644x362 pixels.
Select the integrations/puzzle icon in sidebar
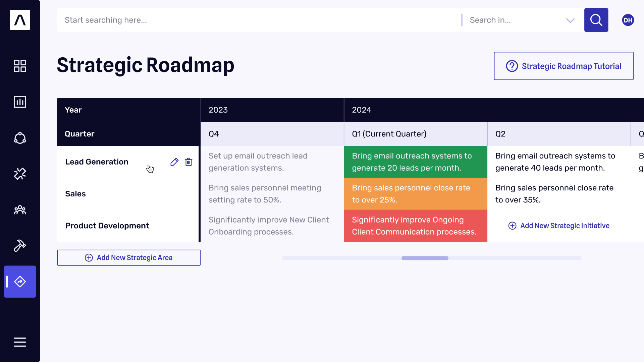click(x=20, y=174)
